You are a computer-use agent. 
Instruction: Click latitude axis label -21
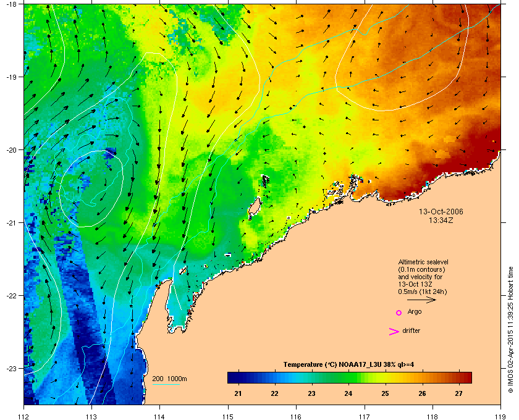[x=11, y=223]
